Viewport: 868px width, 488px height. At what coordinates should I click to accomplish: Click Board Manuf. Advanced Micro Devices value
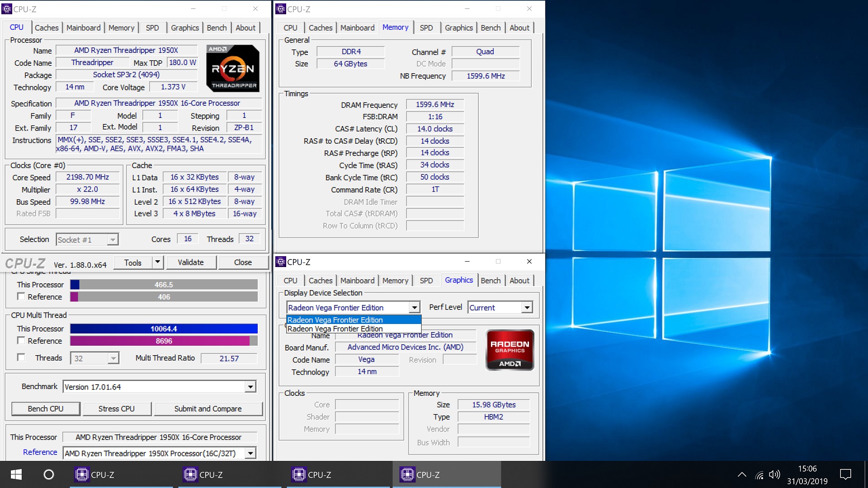pos(406,347)
